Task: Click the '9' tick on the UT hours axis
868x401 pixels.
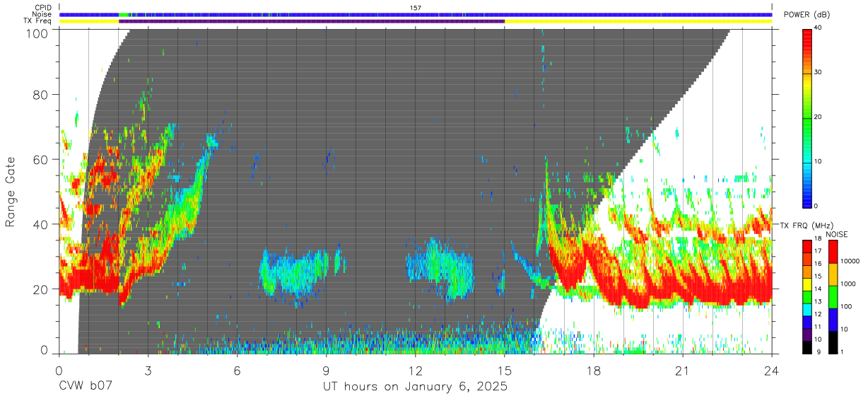Action: (x=327, y=371)
